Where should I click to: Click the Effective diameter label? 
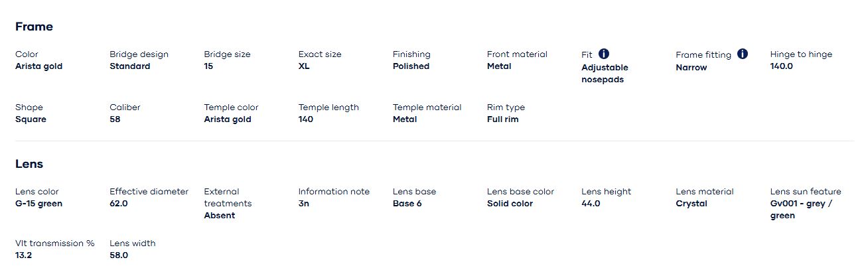click(149, 192)
